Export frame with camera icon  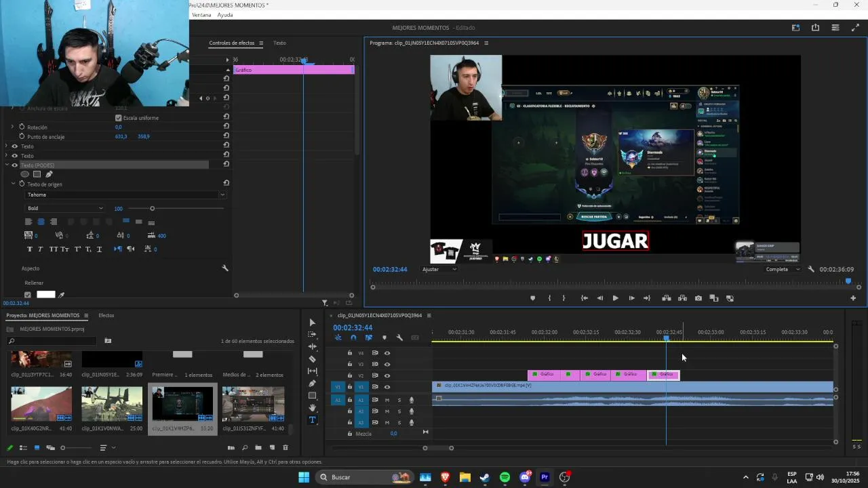coord(698,298)
